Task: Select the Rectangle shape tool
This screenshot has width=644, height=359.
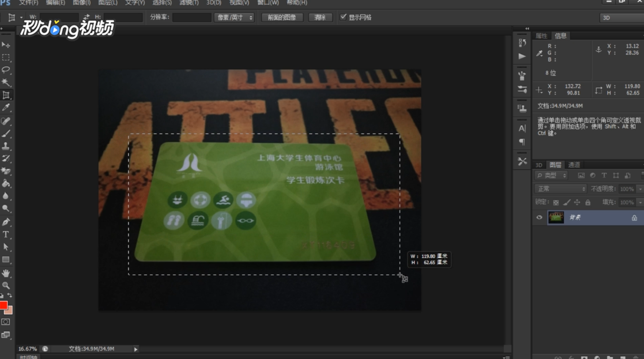Action: pyautogui.click(x=6, y=260)
